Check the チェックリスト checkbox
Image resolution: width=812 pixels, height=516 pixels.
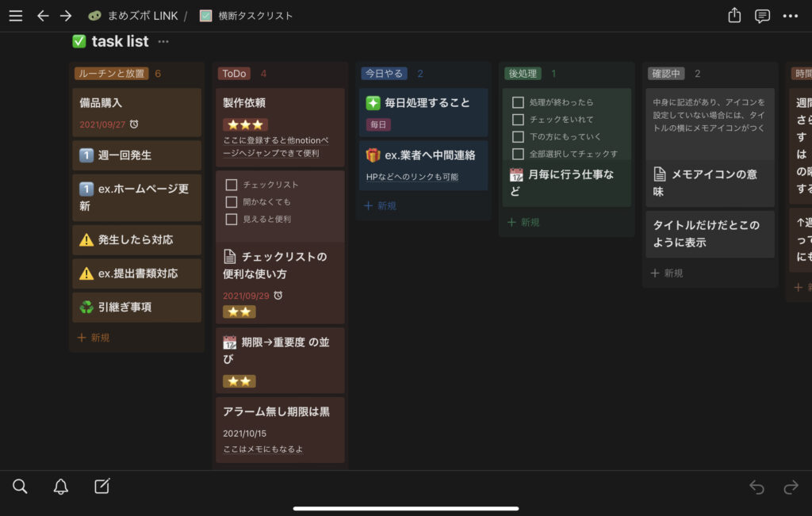tap(232, 185)
